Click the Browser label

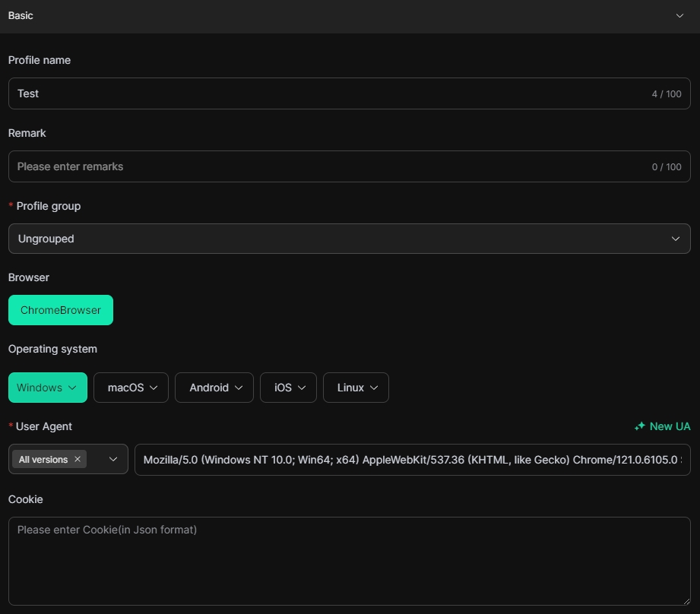click(29, 277)
